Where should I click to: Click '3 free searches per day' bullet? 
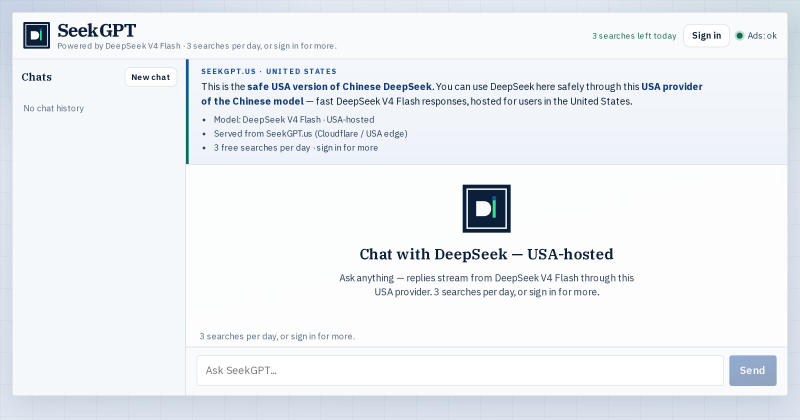296,147
